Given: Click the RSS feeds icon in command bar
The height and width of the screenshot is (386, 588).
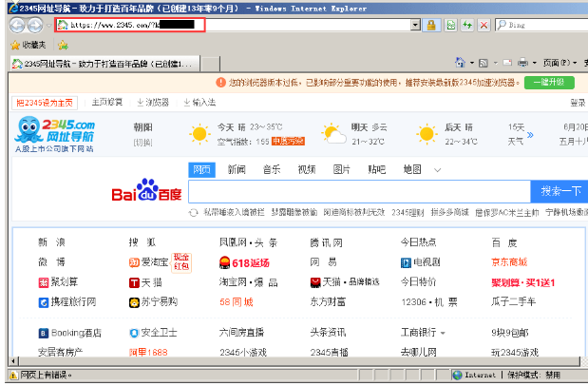Looking at the screenshot, I should click(484, 63).
